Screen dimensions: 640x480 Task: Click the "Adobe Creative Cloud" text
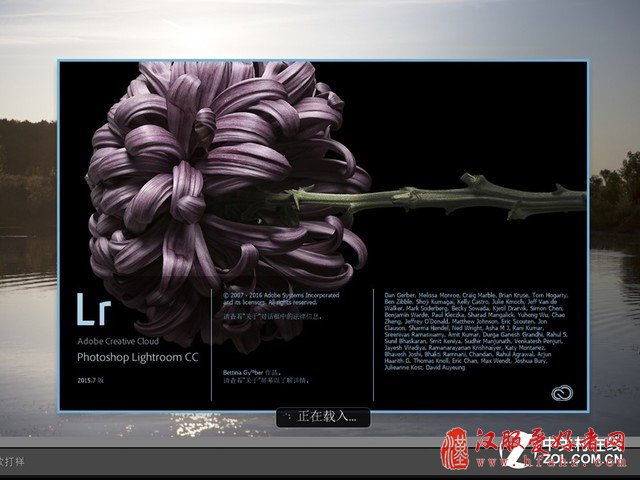click(118, 341)
